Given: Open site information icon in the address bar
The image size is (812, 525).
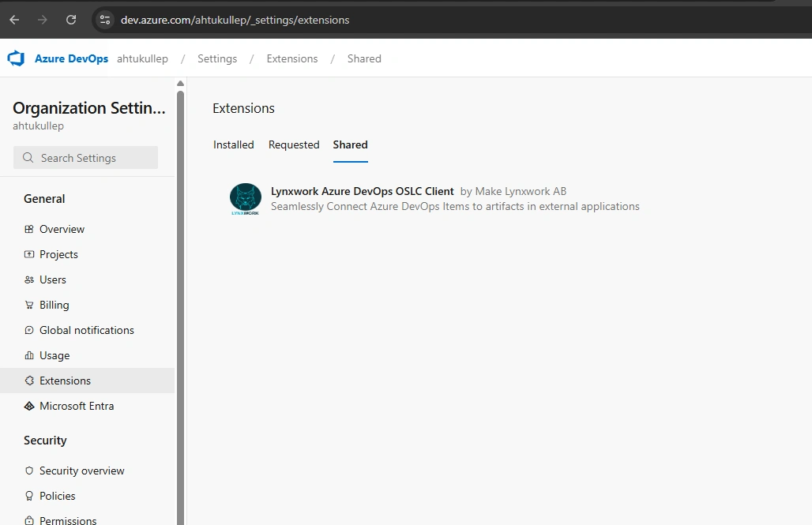Looking at the screenshot, I should coord(105,20).
